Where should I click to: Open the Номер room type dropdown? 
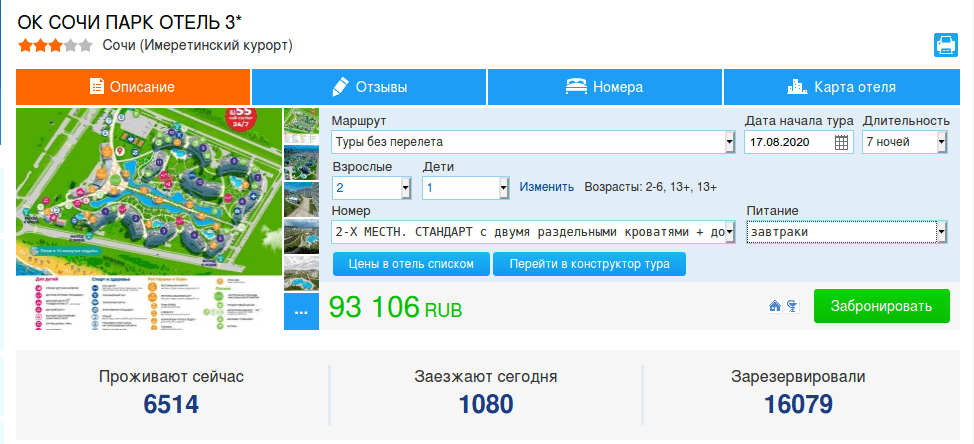point(534,232)
